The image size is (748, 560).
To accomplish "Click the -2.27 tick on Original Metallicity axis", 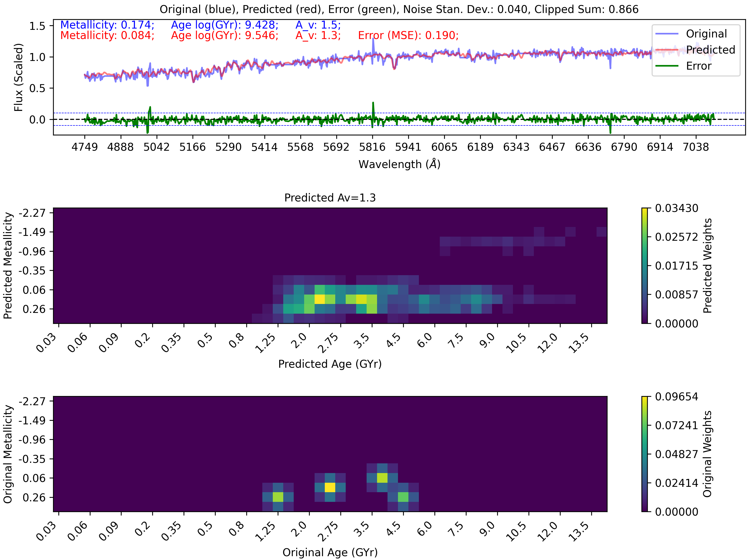I will click(x=32, y=401).
